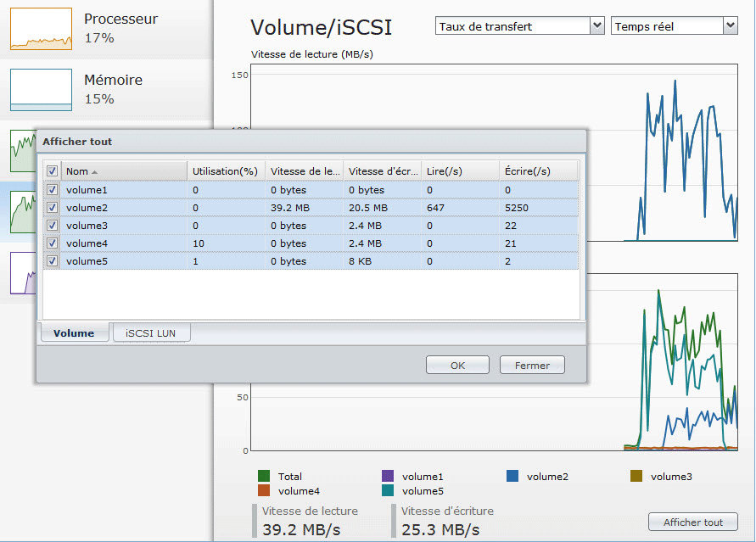The height and width of the screenshot is (542, 756).
Task: Sort by the Utilisation(%) column header
Action: pyautogui.click(x=227, y=171)
